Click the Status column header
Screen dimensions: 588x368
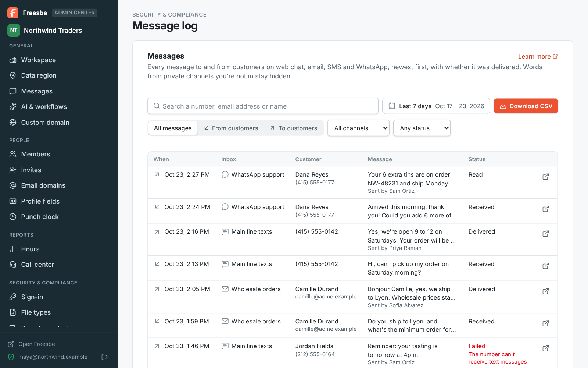[x=477, y=159]
